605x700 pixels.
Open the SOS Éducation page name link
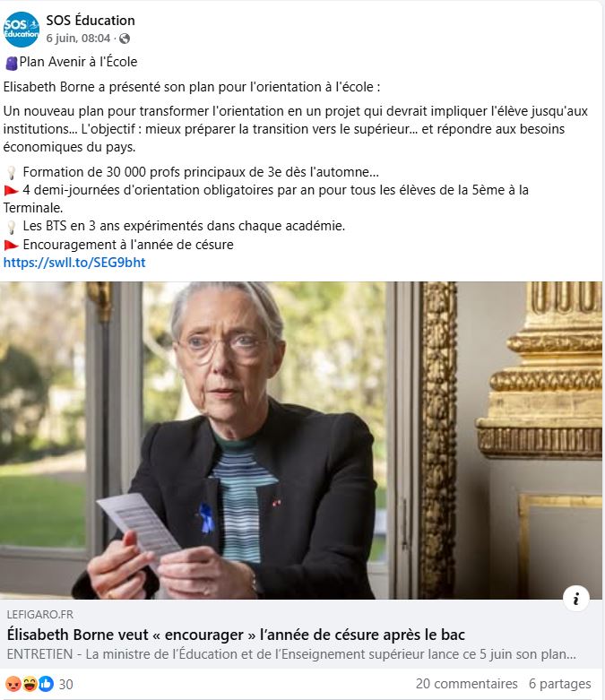pyautogui.click(x=91, y=21)
